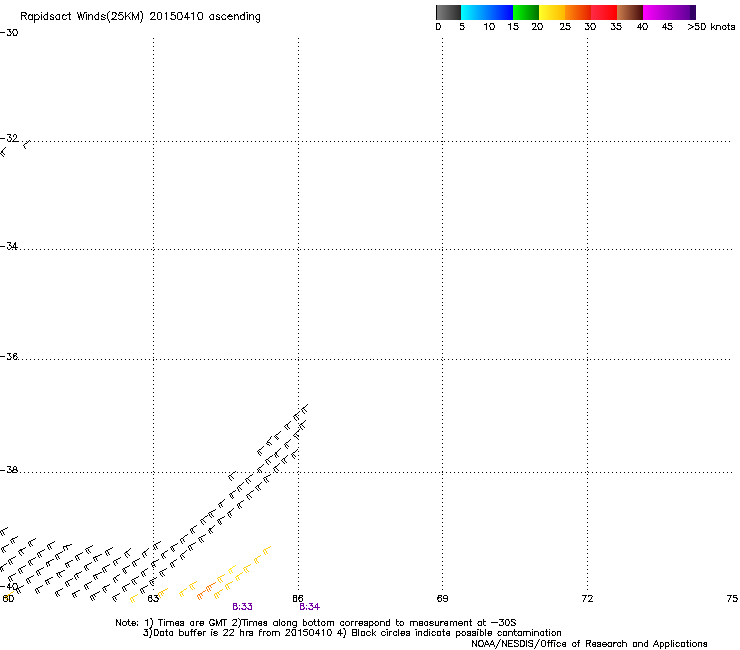740x650 pixels.
Task: Click the '10' label under the color bar
Action: coord(489,27)
